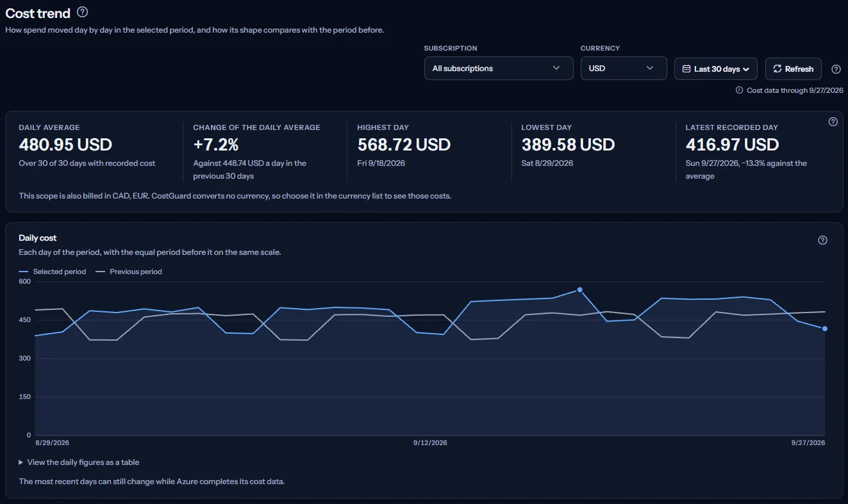Click the Daily cost heading
This screenshot has height=504, width=848.
pos(38,238)
